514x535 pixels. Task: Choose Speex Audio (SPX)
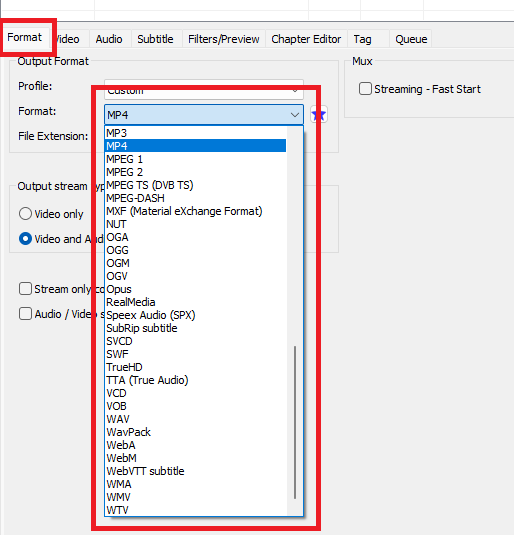pos(196,315)
